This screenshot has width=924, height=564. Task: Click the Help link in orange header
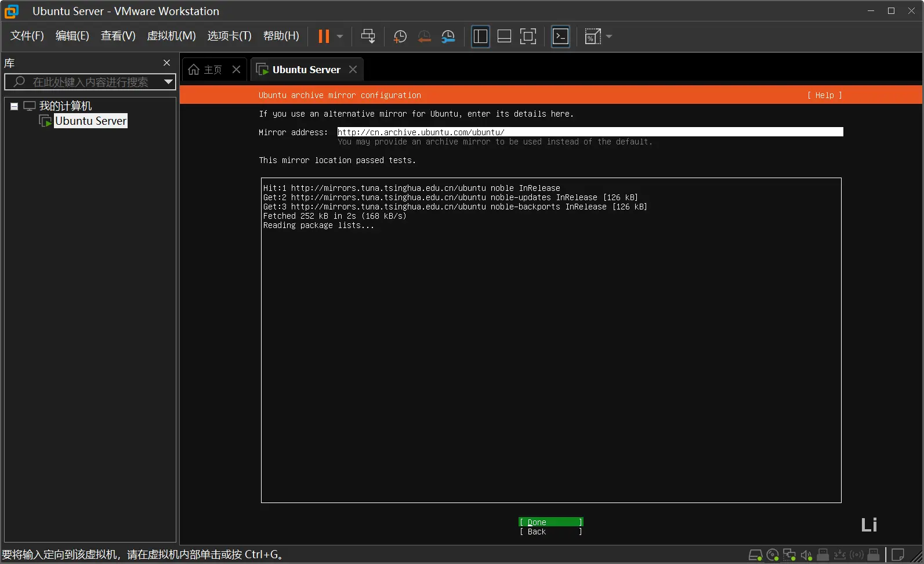pos(824,95)
